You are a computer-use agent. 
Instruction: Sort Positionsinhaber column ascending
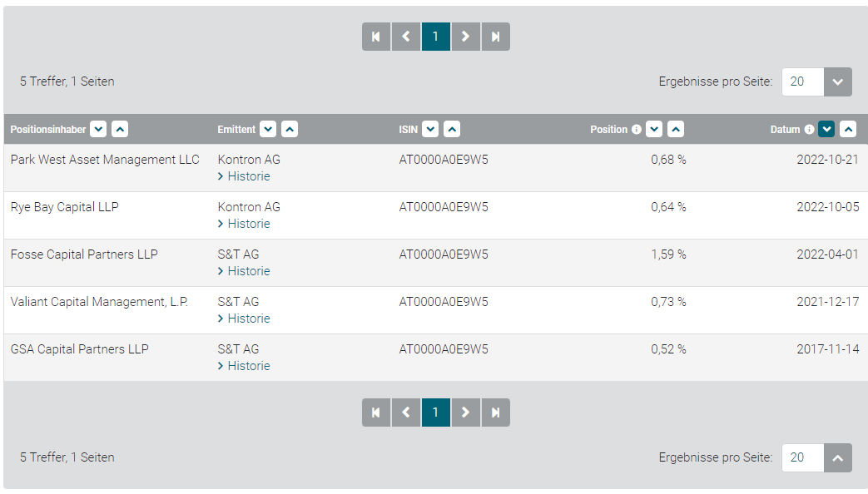(120, 129)
